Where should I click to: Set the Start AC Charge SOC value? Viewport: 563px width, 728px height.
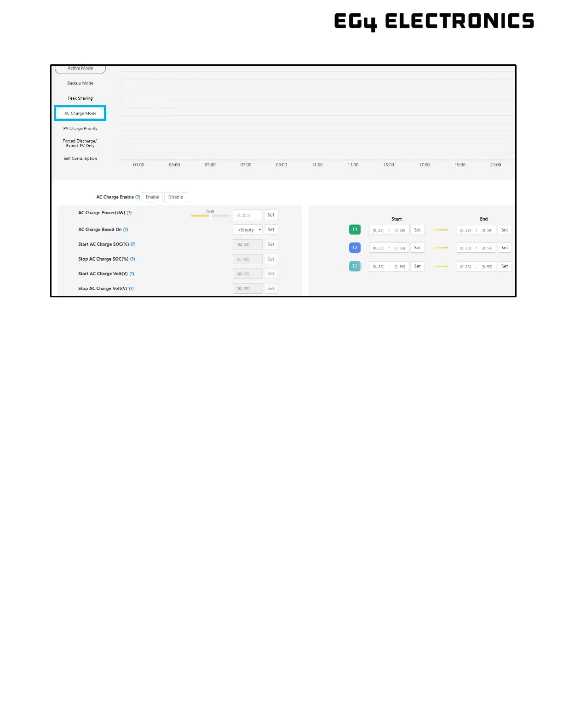[271, 245]
